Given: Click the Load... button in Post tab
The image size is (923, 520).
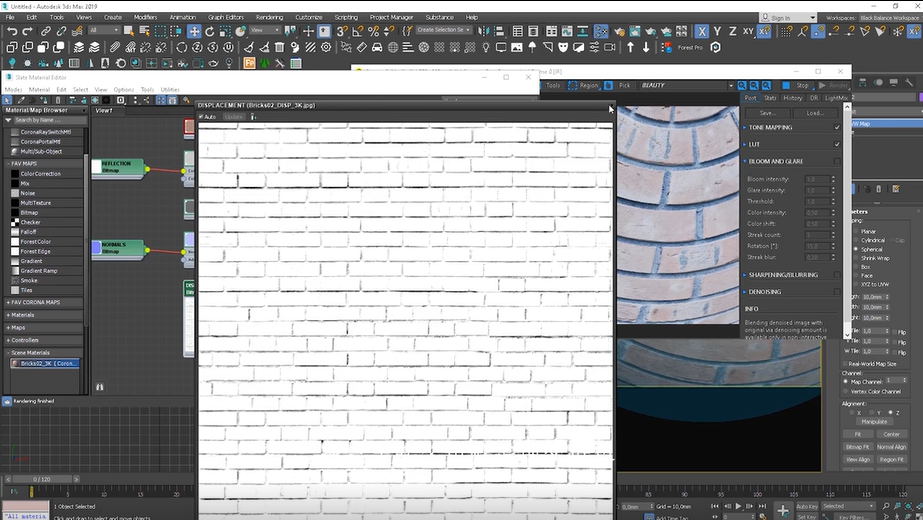Looking at the screenshot, I should [x=815, y=112].
